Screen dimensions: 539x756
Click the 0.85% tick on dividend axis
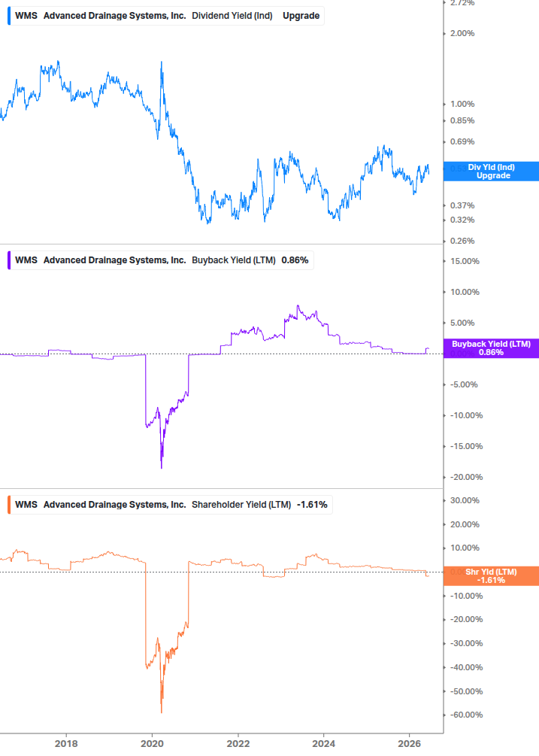(x=462, y=120)
